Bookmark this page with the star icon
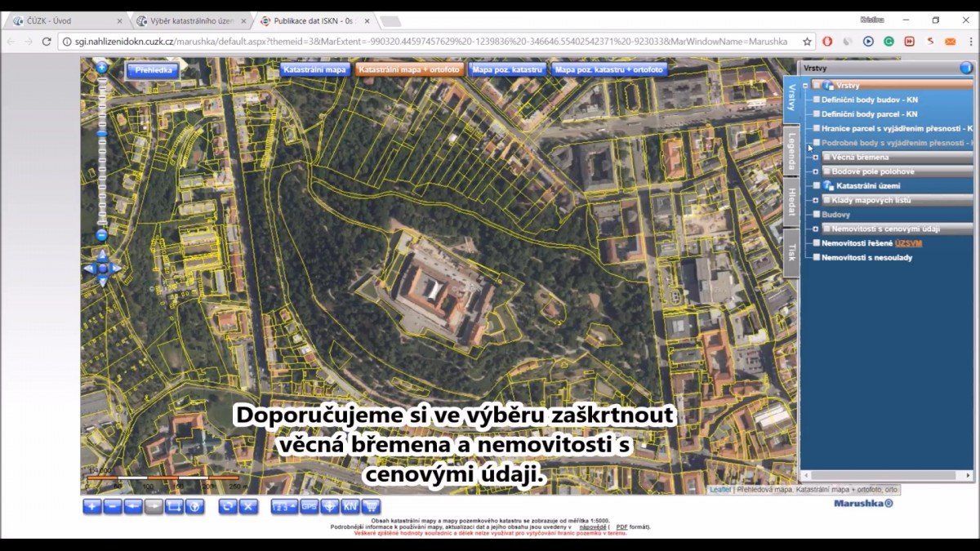Viewport: 980px width, 551px height. click(807, 41)
